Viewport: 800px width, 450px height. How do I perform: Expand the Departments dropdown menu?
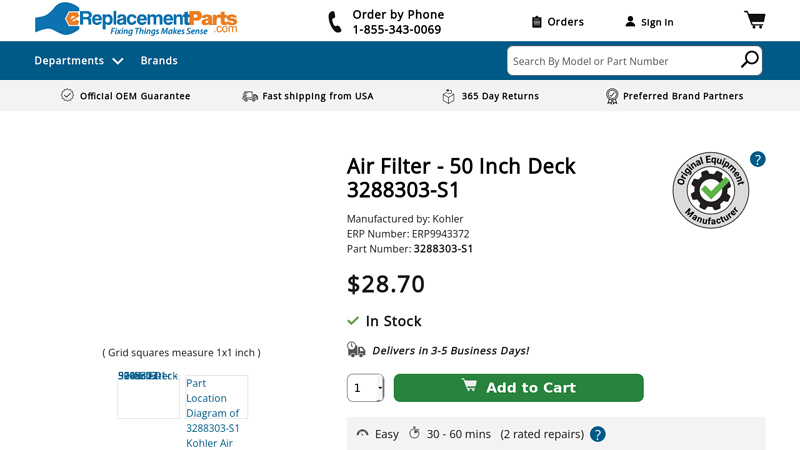[79, 61]
